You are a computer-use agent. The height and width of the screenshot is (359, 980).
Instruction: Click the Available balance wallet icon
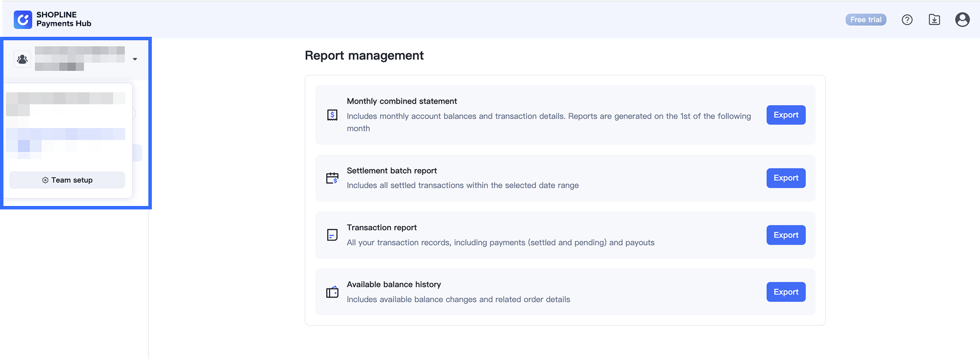pyautogui.click(x=332, y=292)
